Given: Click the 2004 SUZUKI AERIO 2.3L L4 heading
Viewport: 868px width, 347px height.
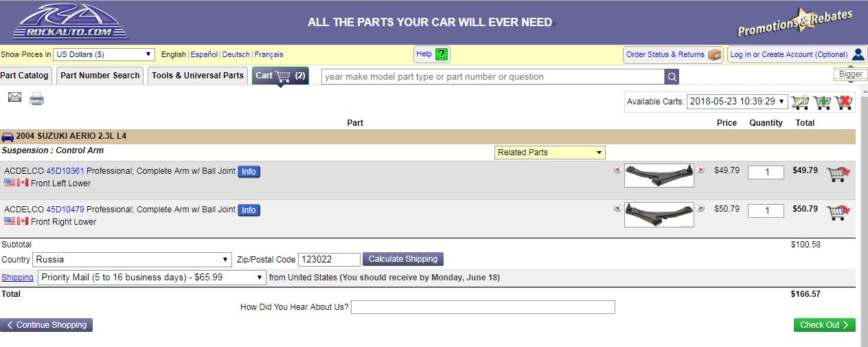Looking at the screenshot, I should pyautogui.click(x=71, y=137).
